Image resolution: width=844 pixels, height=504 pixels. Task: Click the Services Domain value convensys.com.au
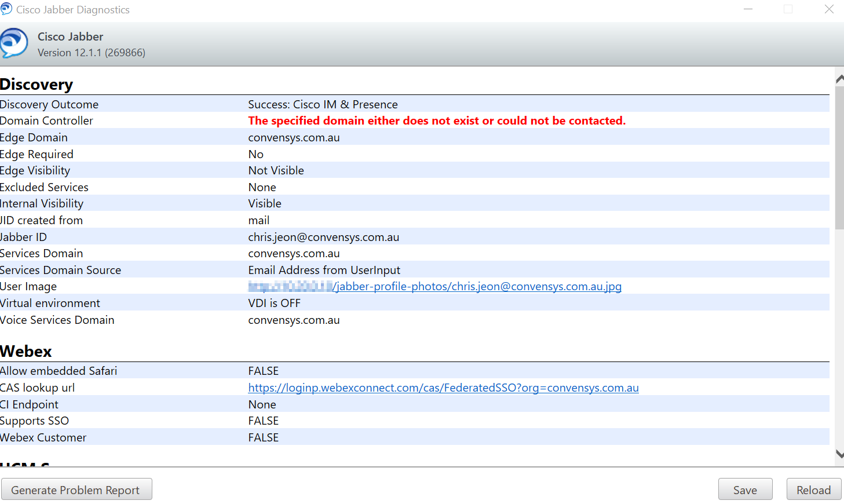coord(294,253)
